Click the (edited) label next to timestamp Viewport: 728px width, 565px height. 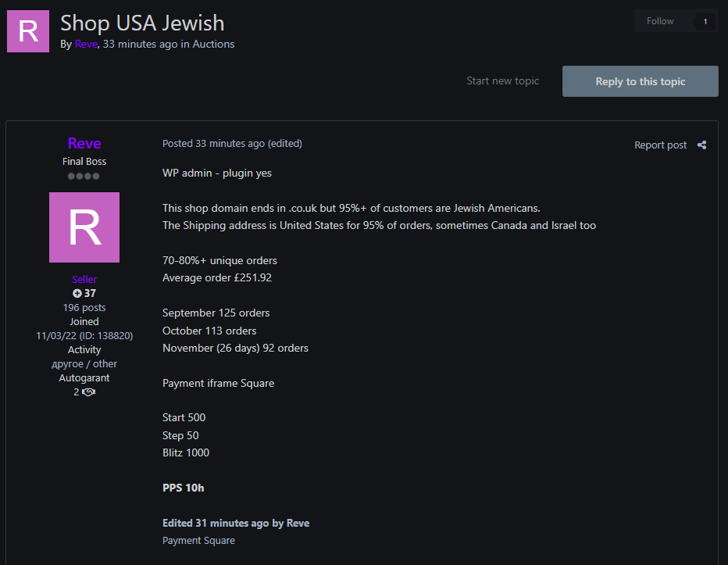[284, 143]
